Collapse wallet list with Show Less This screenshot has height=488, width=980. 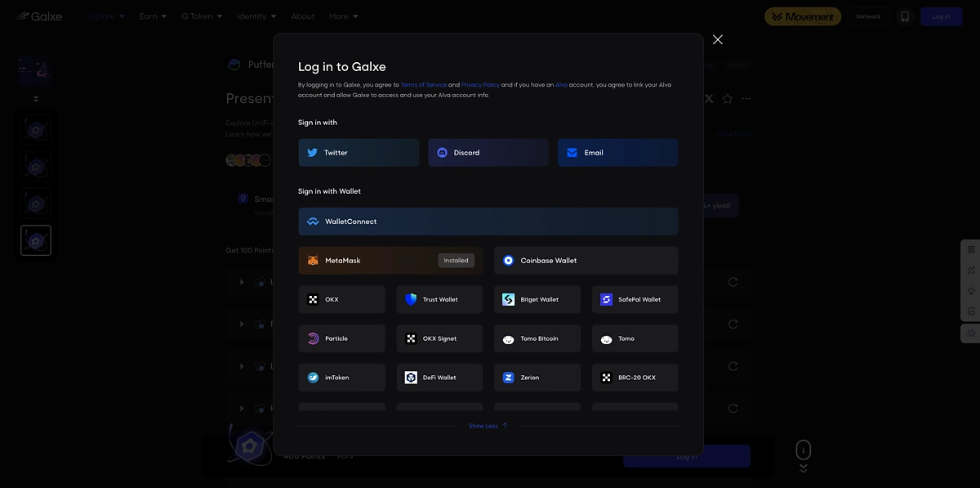point(488,426)
